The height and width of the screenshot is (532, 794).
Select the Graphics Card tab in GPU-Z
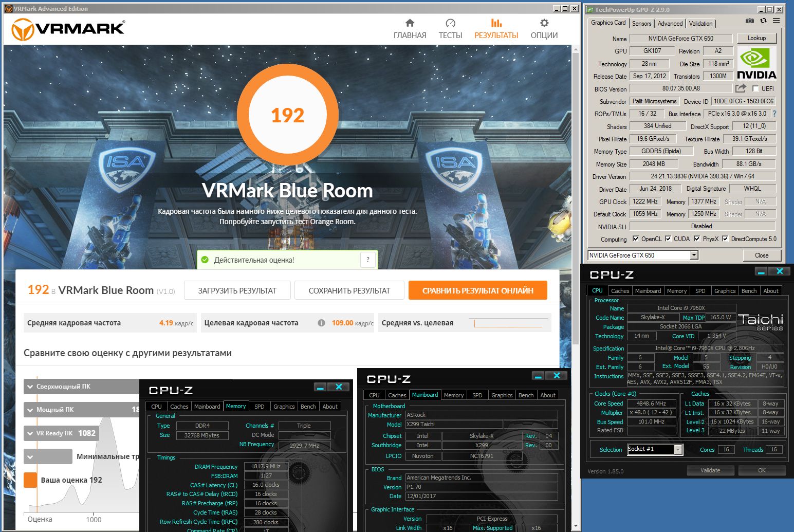click(608, 23)
